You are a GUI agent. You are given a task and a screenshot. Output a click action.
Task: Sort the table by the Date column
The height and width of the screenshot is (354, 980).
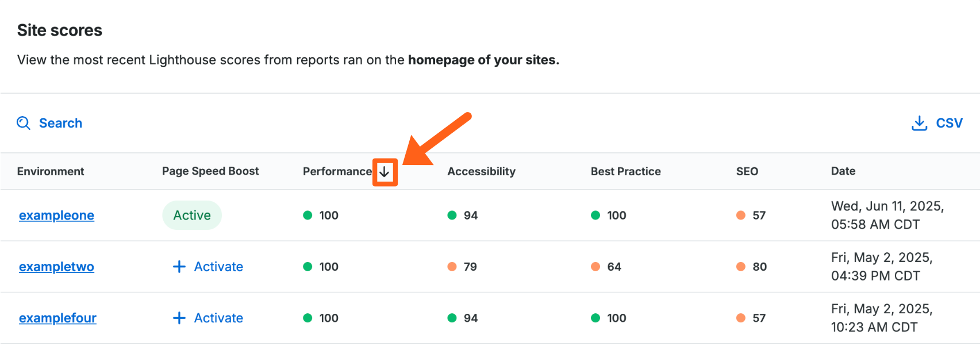coord(843,171)
